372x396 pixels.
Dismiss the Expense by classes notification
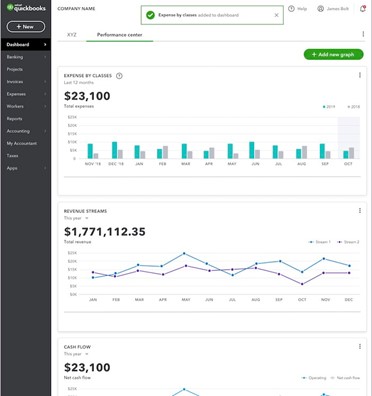[x=276, y=15]
